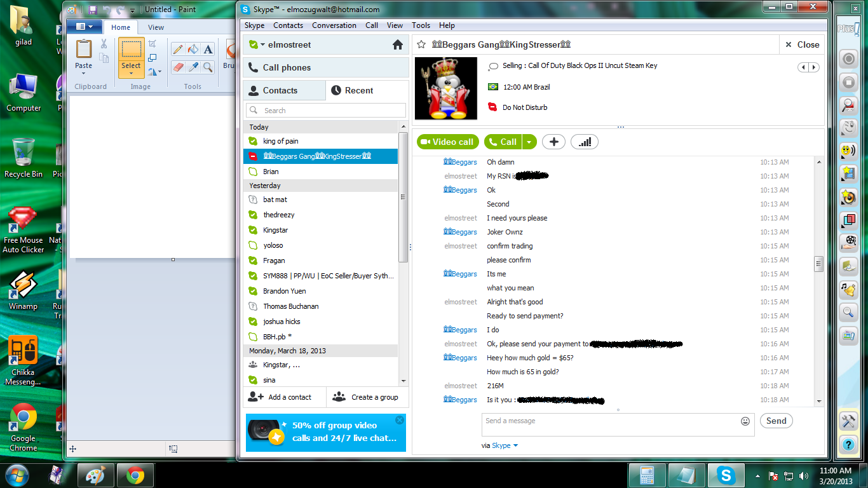Select contact Brandon Yuen
868x488 pixels.
(x=321, y=291)
